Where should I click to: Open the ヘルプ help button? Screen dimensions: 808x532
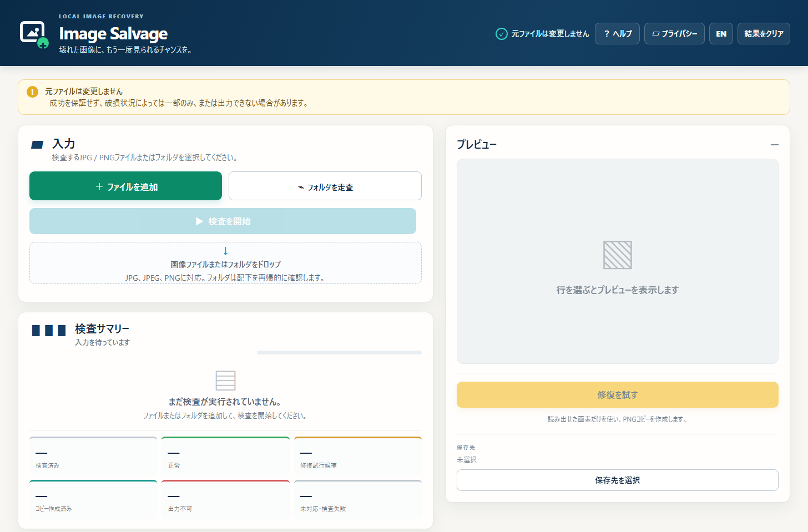(617, 34)
